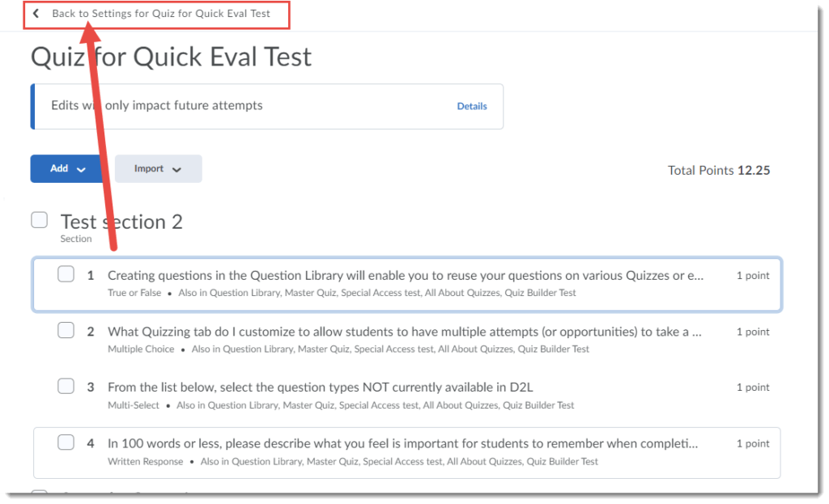
Task: Click the chevron icon on Import button
Action: point(176,170)
